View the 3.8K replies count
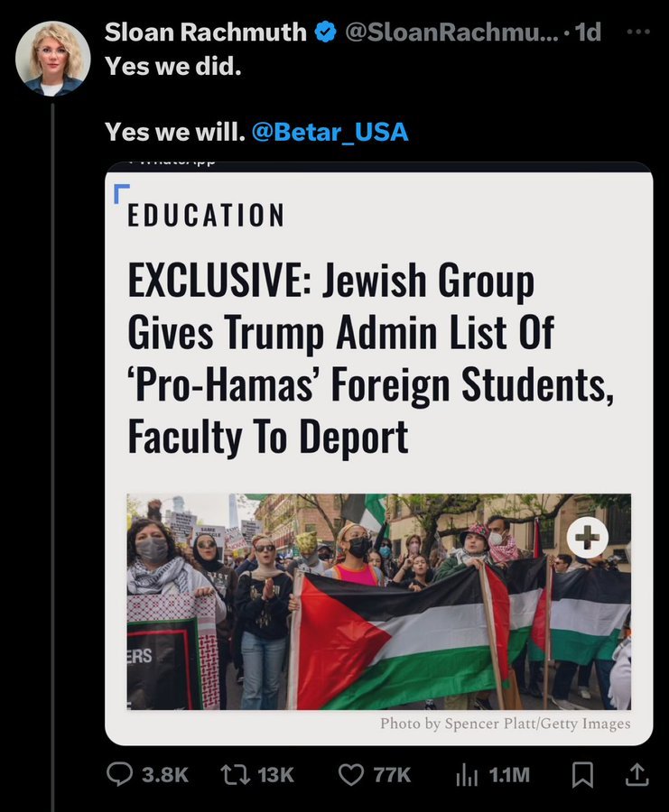 [x=165, y=775]
